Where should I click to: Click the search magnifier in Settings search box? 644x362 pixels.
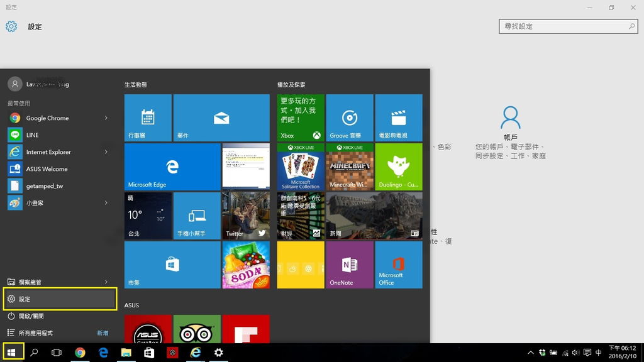[631, 26]
